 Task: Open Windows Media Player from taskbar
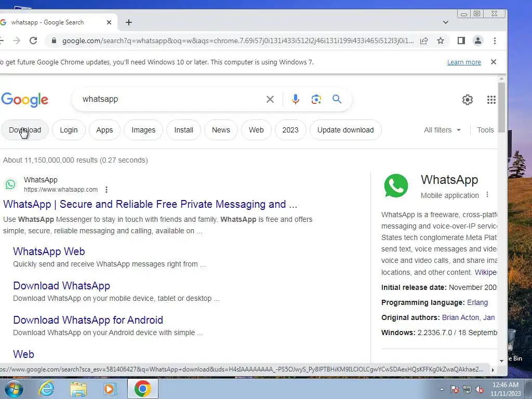[110, 389]
